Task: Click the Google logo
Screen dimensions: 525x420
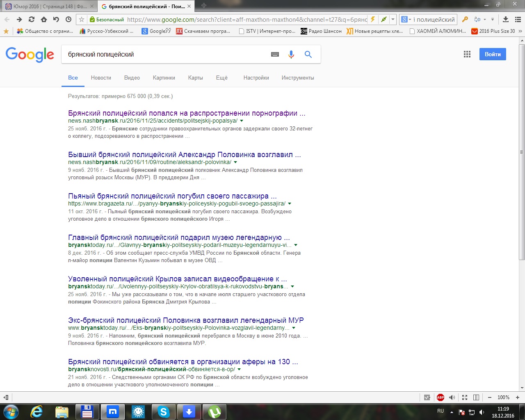Action: click(30, 55)
